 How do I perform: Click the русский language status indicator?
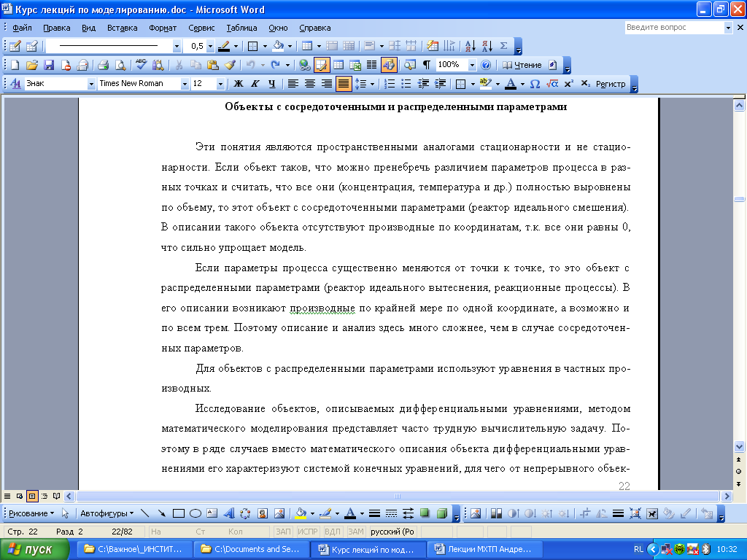tap(392, 532)
